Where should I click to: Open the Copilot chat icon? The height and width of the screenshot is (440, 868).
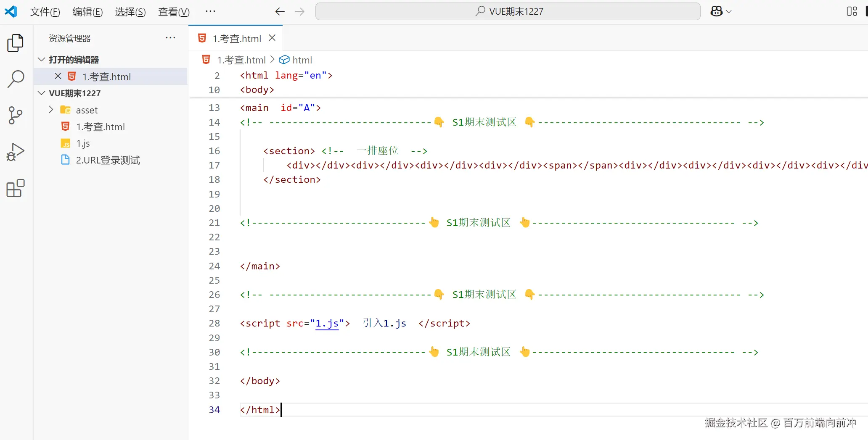(x=716, y=11)
